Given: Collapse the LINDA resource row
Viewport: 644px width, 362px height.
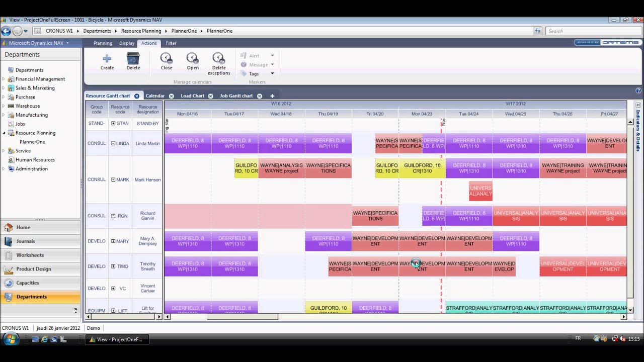Looking at the screenshot, I should pyautogui.click(x=113, y=143).
